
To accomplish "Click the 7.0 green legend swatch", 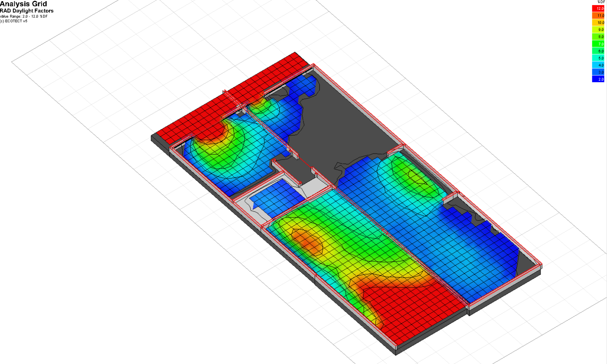I will pos(598,44).
